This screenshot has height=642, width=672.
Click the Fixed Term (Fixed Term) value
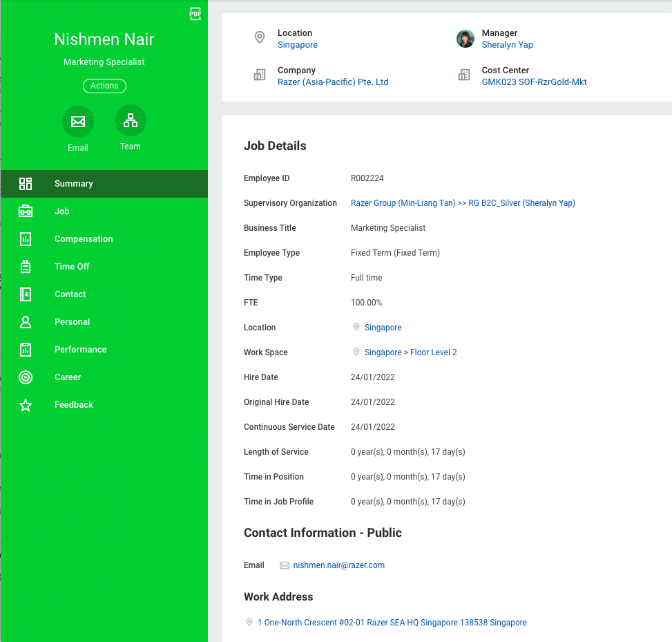point(395,253)
